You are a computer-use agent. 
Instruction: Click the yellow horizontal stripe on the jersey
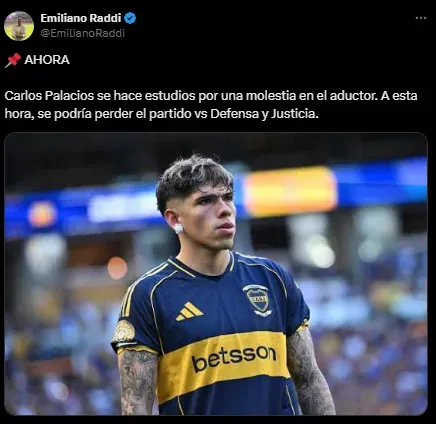click(x=223, y=363)
